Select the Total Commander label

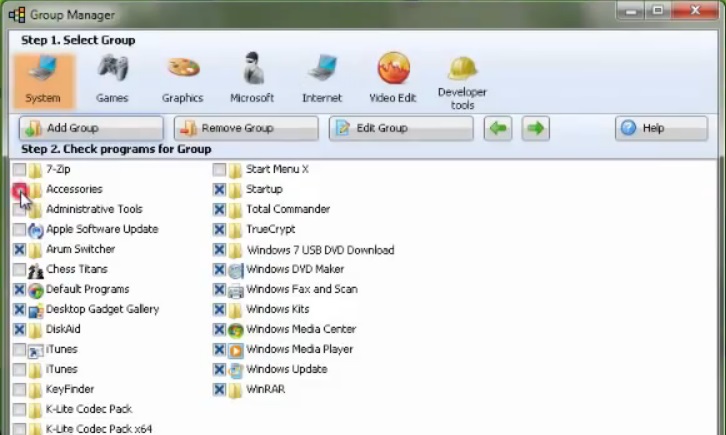[288, 209]
